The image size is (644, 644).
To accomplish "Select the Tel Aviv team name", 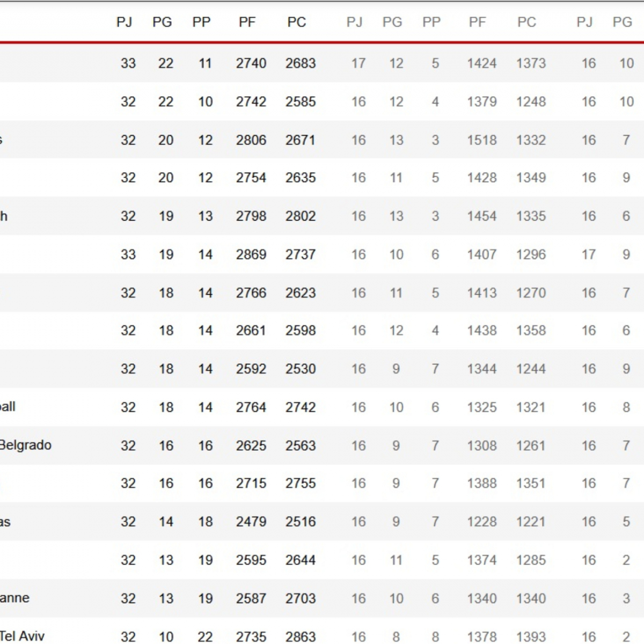I will coord(23,636).
